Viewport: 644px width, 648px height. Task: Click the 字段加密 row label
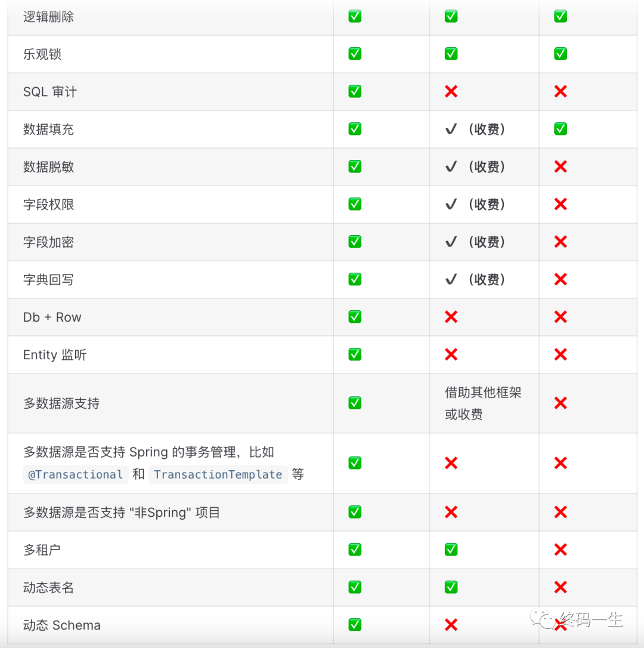(x=48, y=242)
